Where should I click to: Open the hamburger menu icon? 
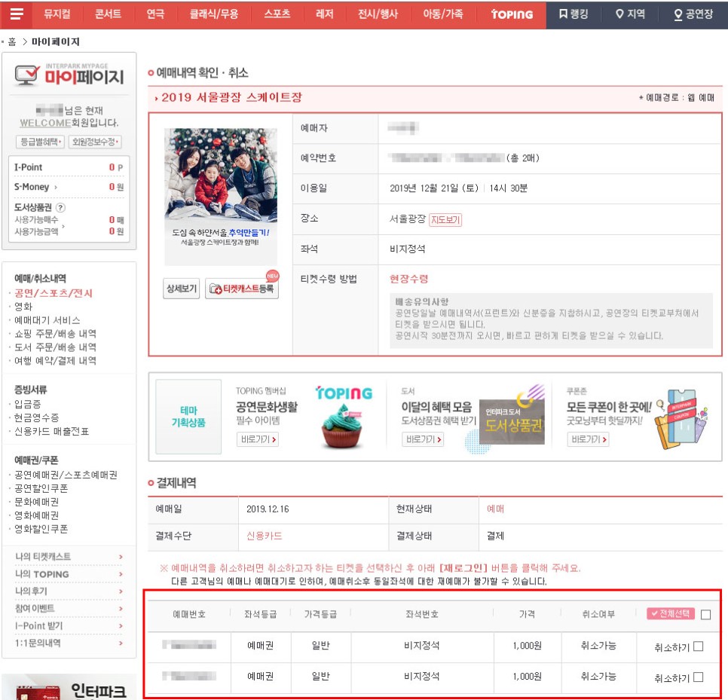17,14
